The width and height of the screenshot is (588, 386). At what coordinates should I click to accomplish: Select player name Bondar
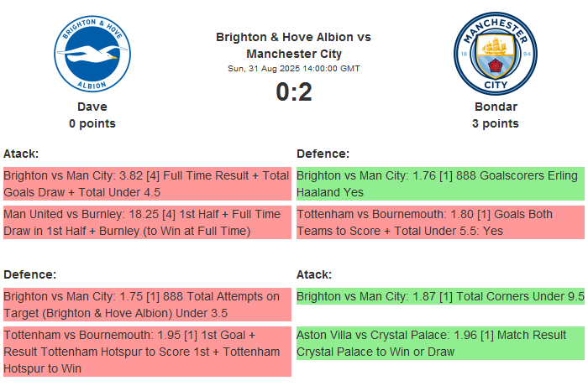[495, 107]
